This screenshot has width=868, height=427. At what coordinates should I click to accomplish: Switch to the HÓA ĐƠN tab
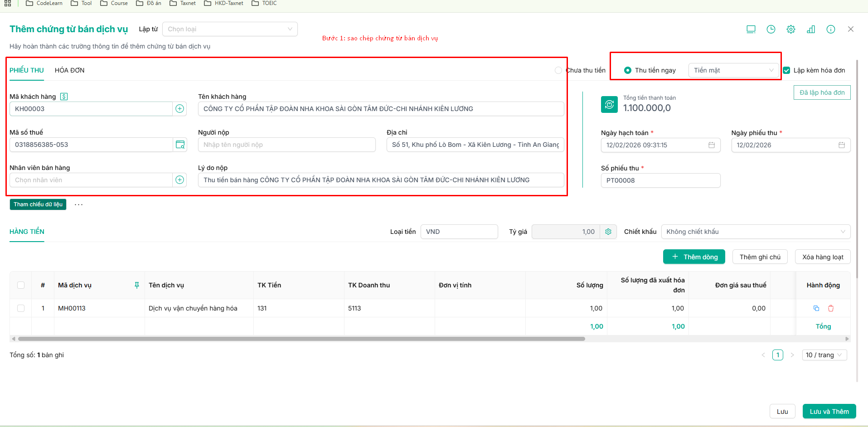[69, 70]
